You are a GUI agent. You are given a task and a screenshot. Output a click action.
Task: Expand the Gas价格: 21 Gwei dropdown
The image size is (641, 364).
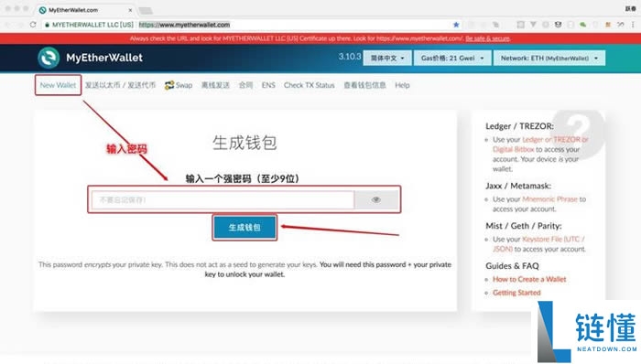pyautogui.click(x=451, y=58)
